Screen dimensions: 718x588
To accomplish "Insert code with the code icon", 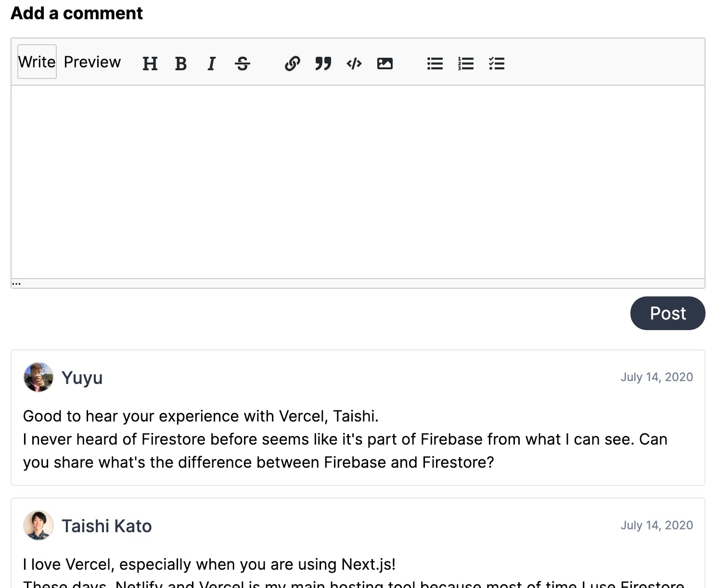I will click(354, 64).
